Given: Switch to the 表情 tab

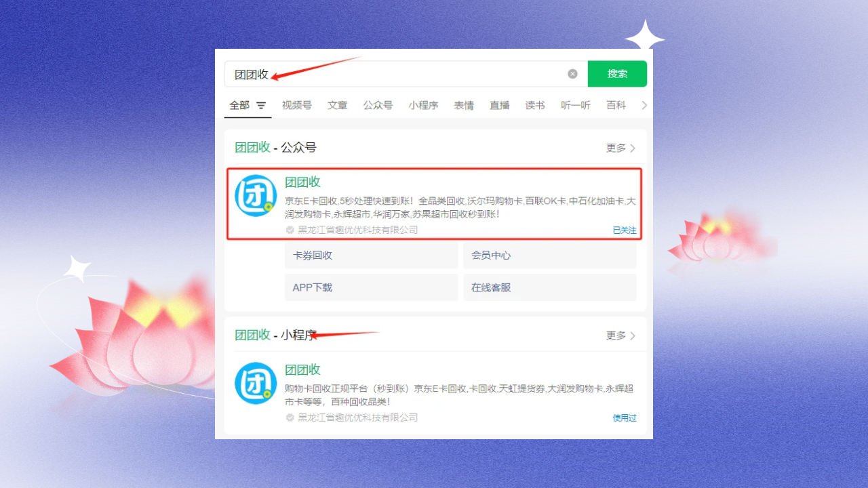Looking at the screenshot, I should click(464, 106).
